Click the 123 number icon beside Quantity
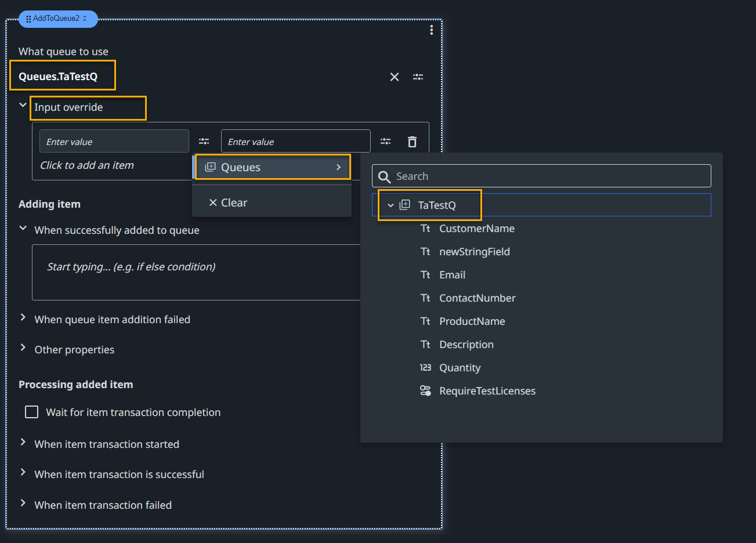 point(426,367)
